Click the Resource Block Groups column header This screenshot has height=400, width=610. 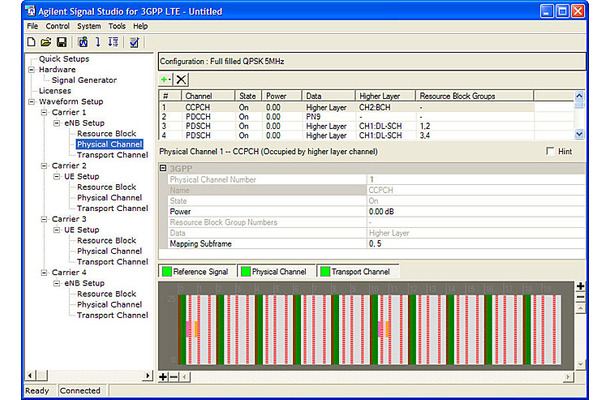click(x=474, y=96)
